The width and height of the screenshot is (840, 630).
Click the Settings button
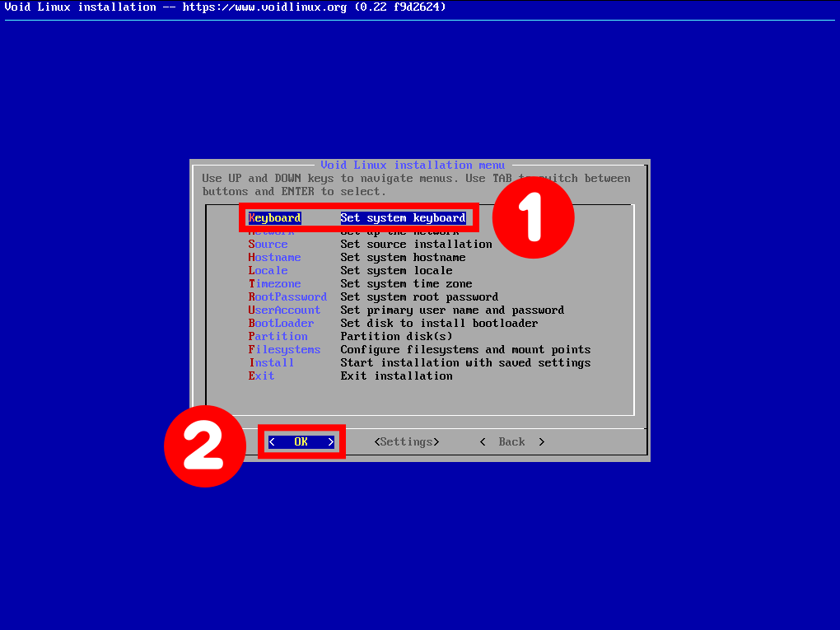(407, 442)
